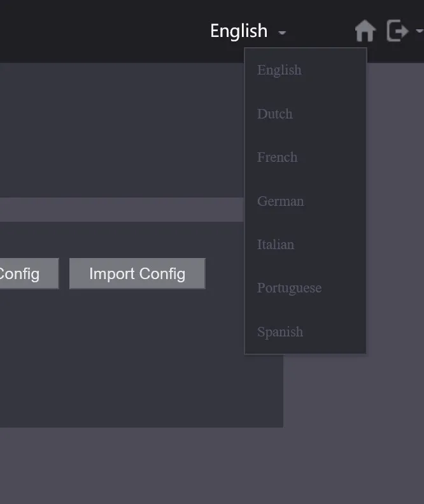The width and height of the screenshot is (424, 504).
Task: Go to the home page icon
Action: pos(365,31)
